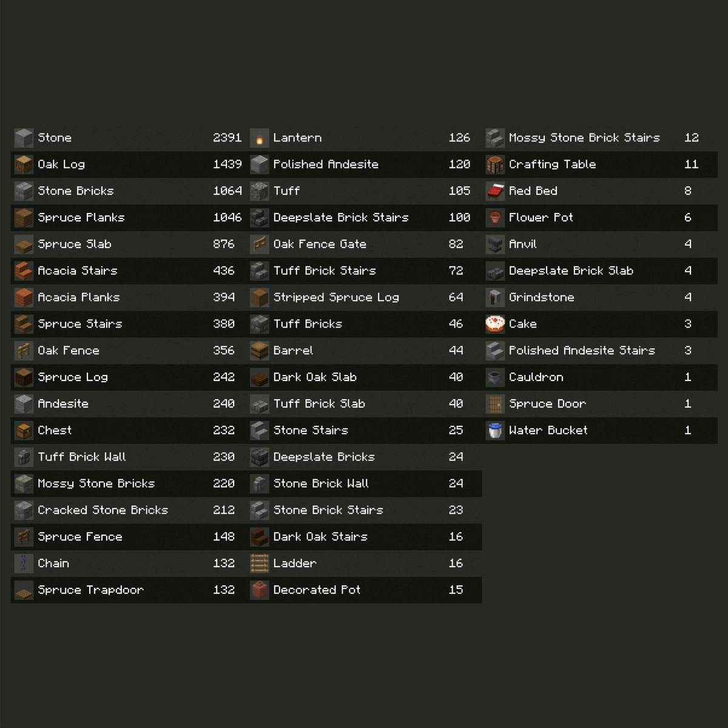Click the Lantern item icon

(260, 138)
